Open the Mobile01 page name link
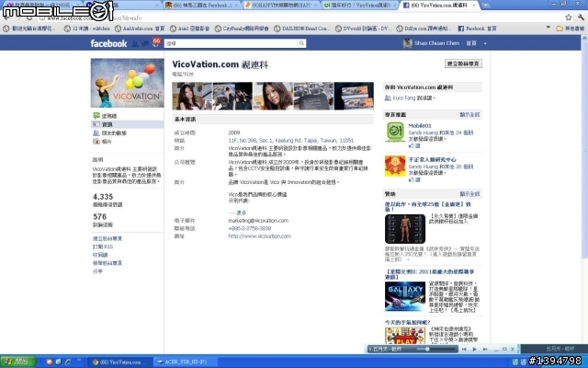Viewport: 588px width, 368px height. click(420, 126)
